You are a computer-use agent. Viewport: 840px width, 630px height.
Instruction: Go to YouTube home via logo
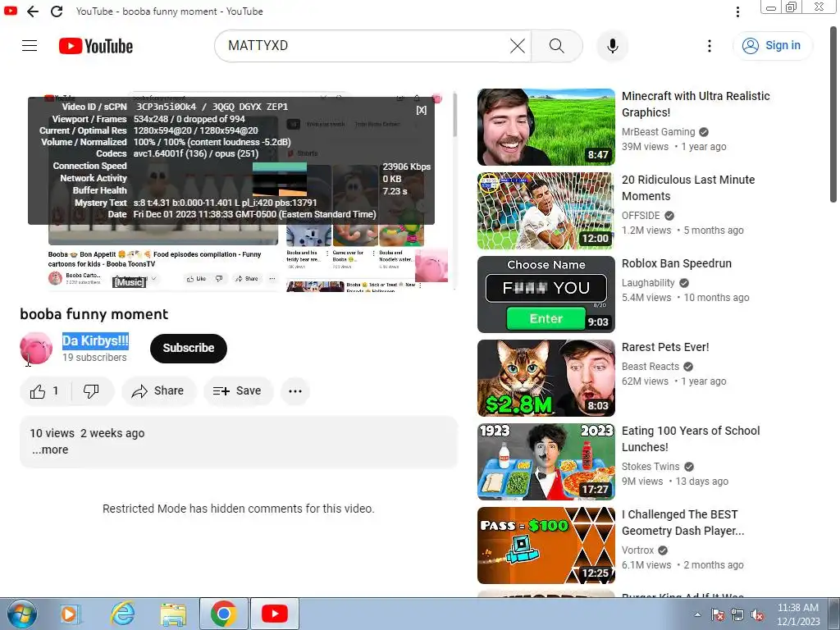pyautogui.click(x=96, y=46)
